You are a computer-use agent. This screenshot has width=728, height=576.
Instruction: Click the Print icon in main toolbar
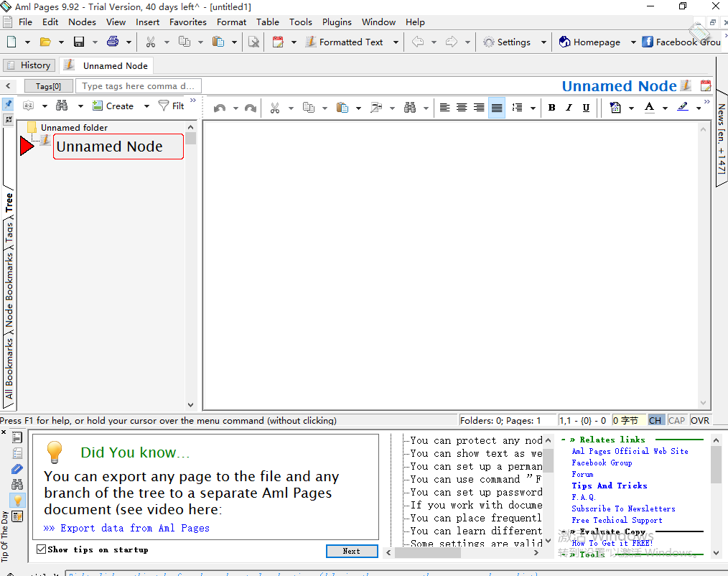tap(113, 42)
